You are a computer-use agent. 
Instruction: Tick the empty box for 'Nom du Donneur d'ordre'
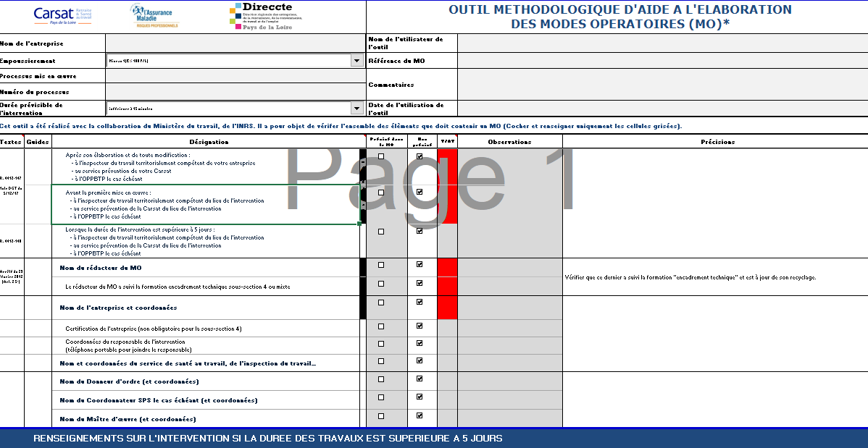(x=381, y=379)
